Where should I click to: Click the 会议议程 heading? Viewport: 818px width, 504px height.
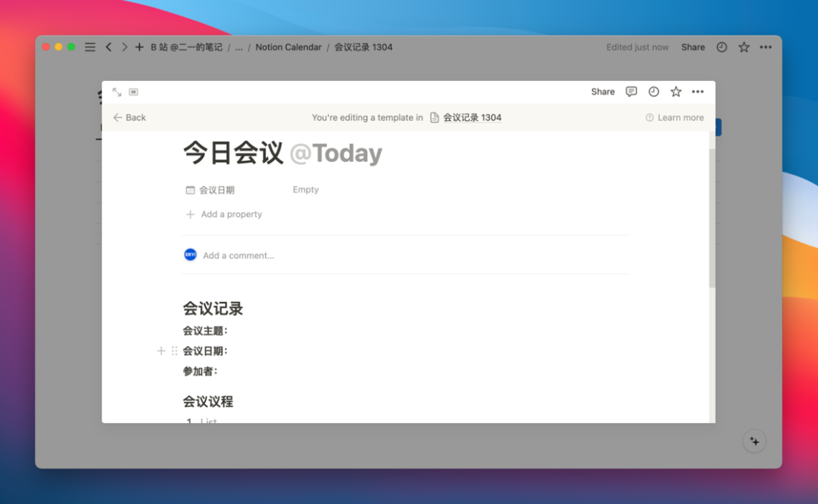pyautogui.click(x=208, y=401)
